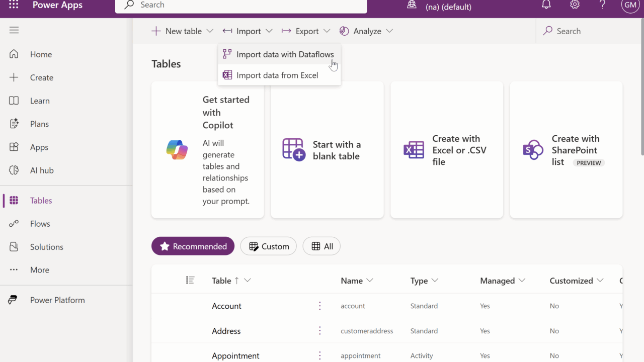The image size is (644, 362).
Task: Select Import data with Dataflows
Action: point(285,54)
